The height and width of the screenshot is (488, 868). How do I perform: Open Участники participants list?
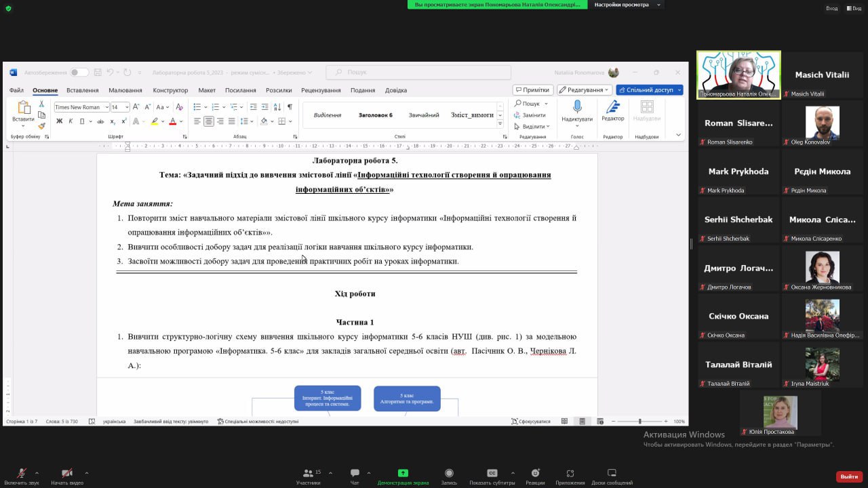click(x=308, y=473)
